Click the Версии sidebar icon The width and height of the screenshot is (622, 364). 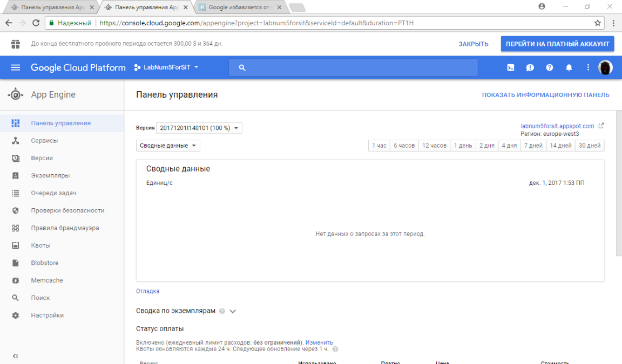pyautogui.click(x=16, y=158)
